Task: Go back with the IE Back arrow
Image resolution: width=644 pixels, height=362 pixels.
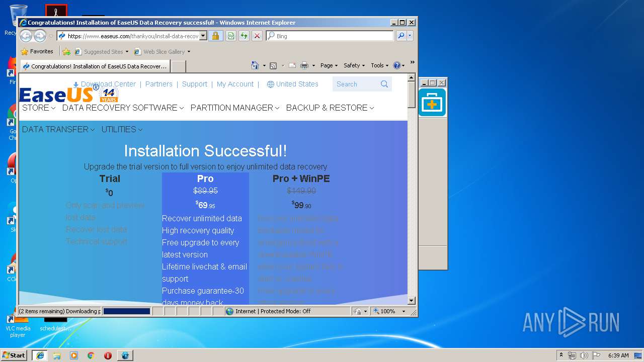Action: 26,36
